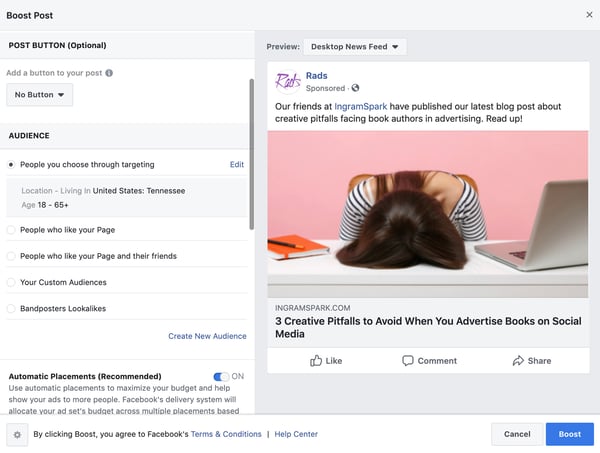The height and width of the screenshot is (453, 600).
Task: Select People who like your Page and their friends
Action: 11,256
